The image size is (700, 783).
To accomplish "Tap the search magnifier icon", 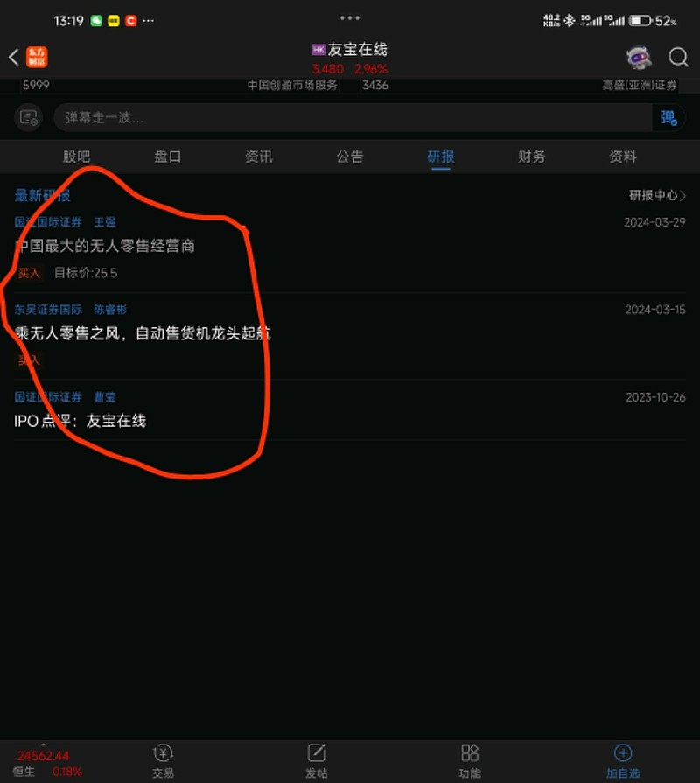I will (678, 58).
